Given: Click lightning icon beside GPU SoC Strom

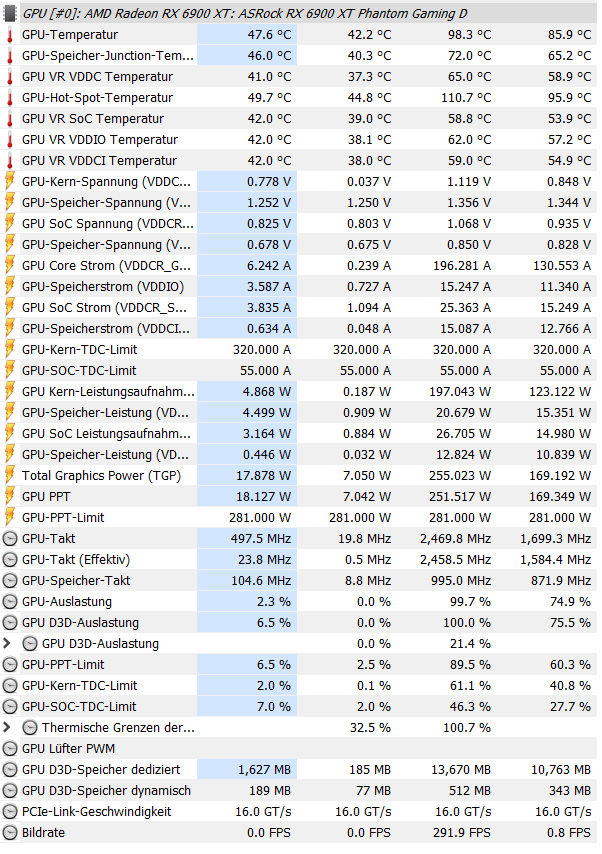Looking at the screenshot, I should point(10,308).
